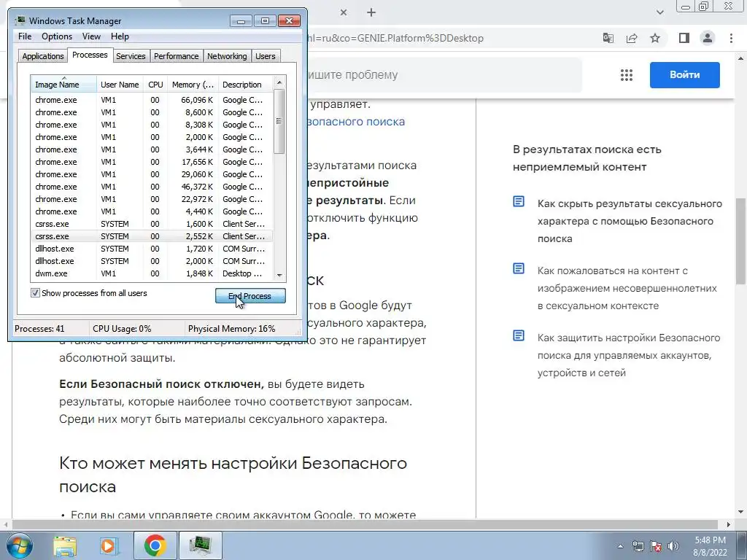The height and width of the screenshot is (560, 747).
Task: Open the Options menu in Task Manager
Action: pos(57,36)
